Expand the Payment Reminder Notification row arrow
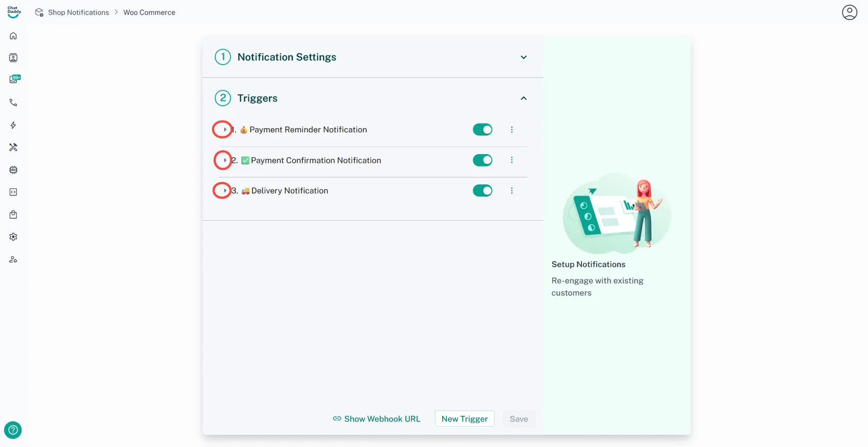Image resolution: width=868 pixels, height=447 pixels. click(224, 130)
